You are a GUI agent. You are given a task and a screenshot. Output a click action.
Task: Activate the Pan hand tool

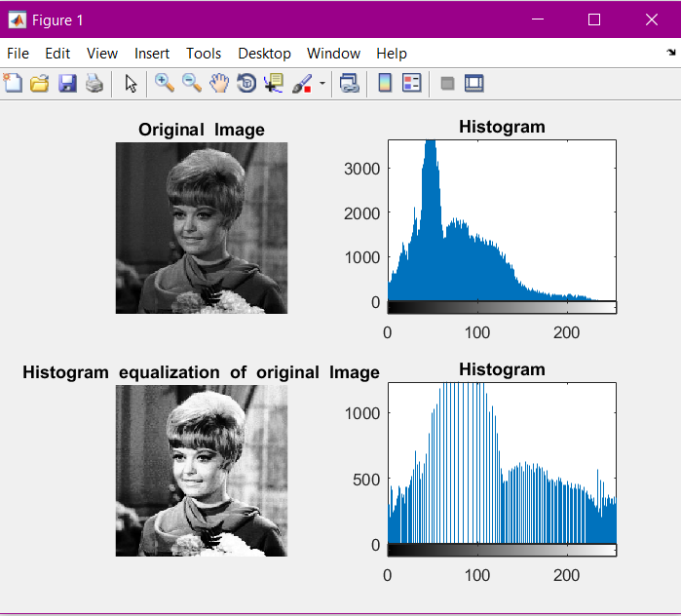219,84
